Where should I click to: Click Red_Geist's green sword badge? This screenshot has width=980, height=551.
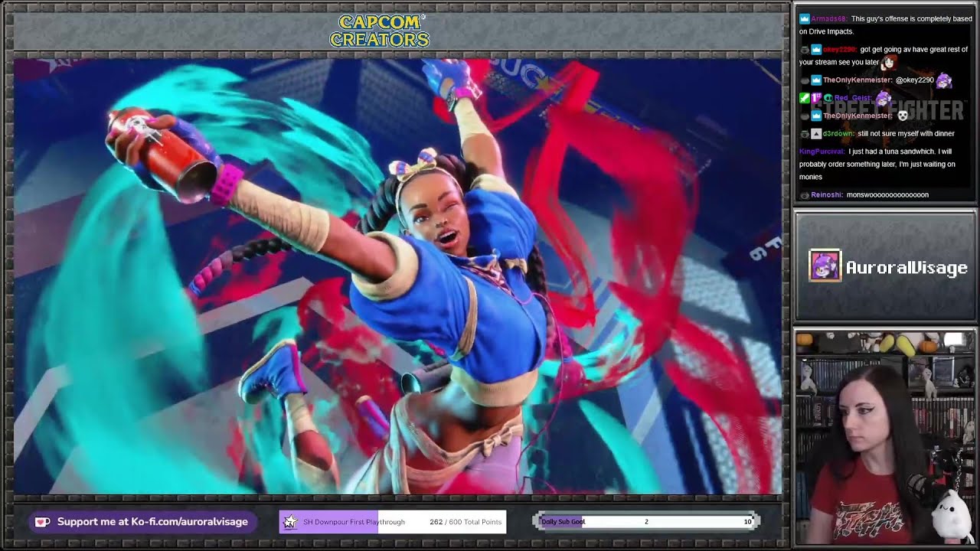pos(805,98)
